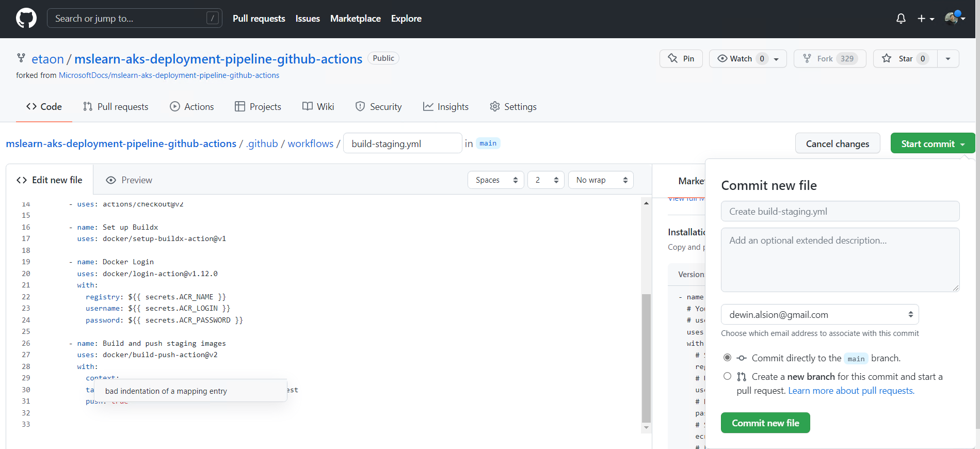The image size is (980, 449).
Task: Click the workflows breadcrumb link
Action: pos(311,143)
